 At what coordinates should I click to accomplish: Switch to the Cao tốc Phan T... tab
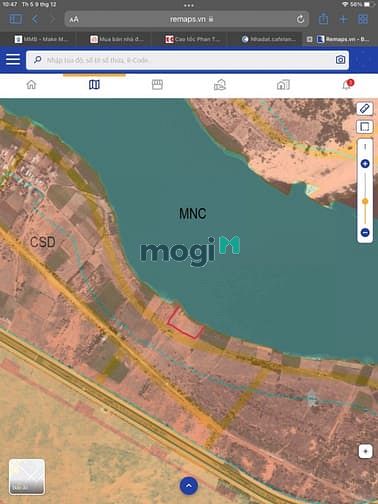(193, 39)
